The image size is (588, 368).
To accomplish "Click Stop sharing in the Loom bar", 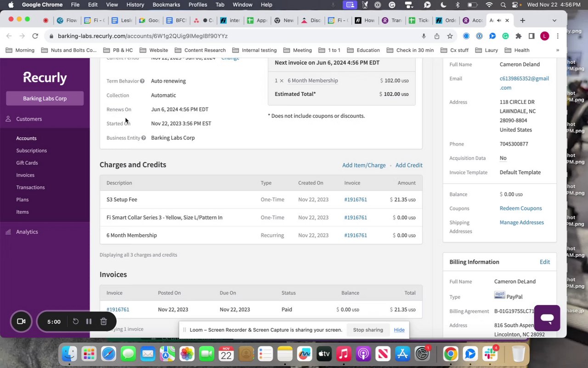I will 368,330.
